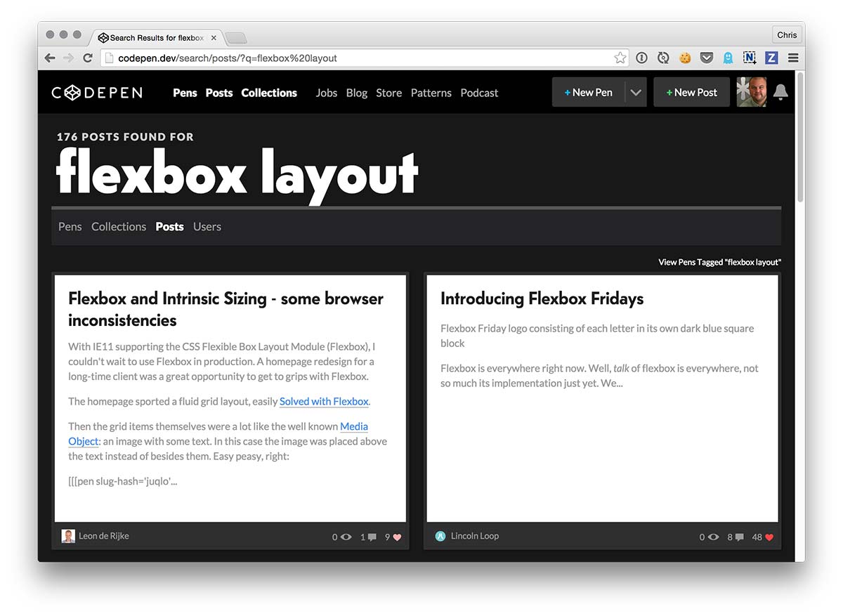This screenshot has height=616, width=843.
Task: Open Chrome hamburger menu
Action: pyautogui.click(x=793, y=58)
